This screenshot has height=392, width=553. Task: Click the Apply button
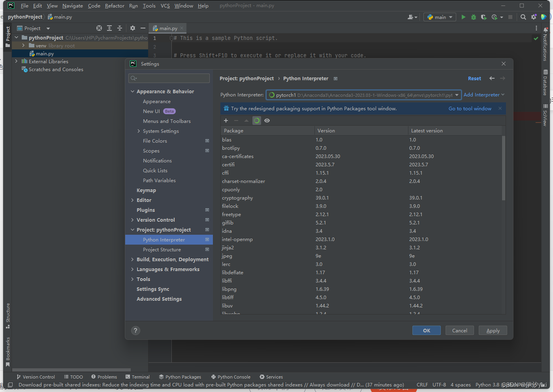click(493, 331)
